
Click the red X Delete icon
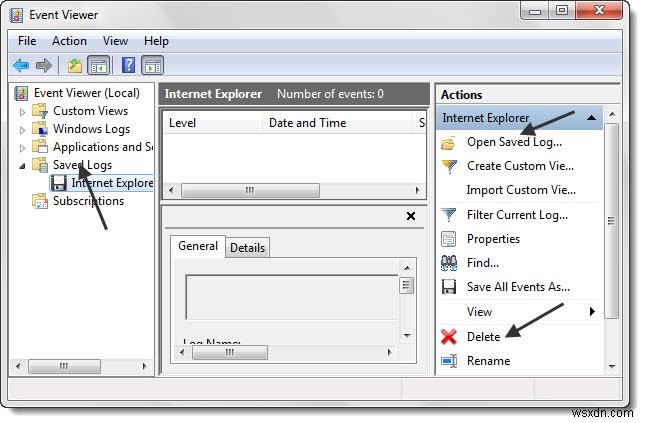(x=449, y=337)
